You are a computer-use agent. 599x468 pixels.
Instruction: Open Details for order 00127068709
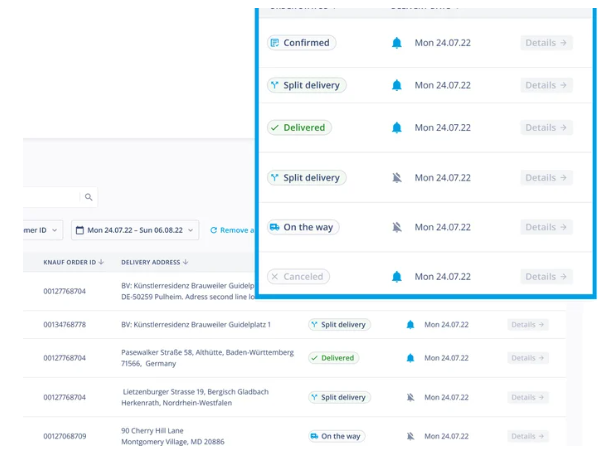(528, 436)
